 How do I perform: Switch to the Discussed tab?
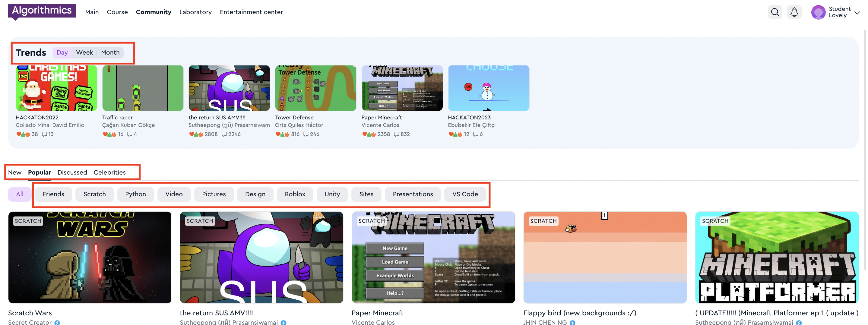point(72,172)
